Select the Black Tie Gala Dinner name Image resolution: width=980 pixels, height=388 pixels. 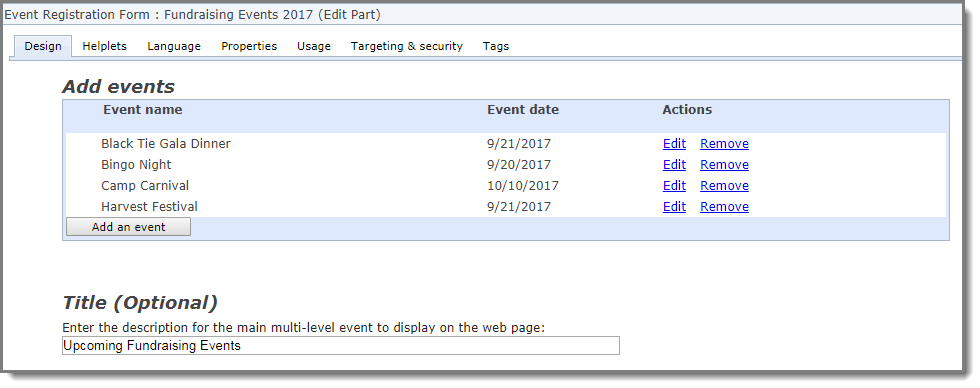coord(166,144)
